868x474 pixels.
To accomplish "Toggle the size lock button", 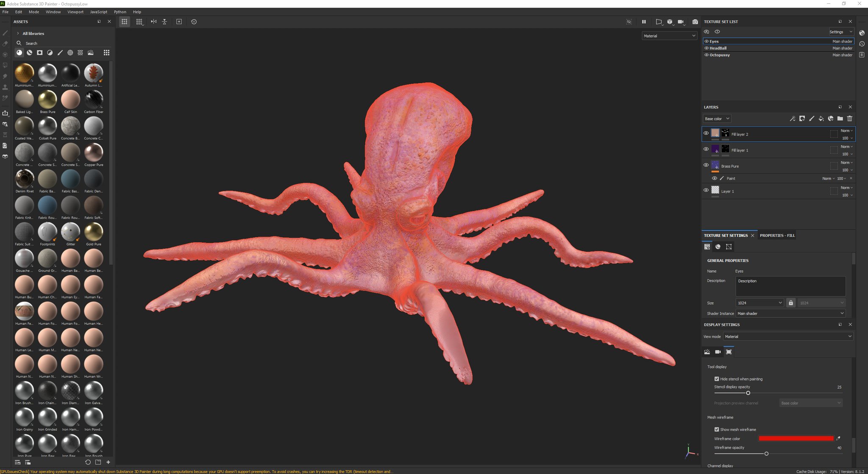I will 790,303.
